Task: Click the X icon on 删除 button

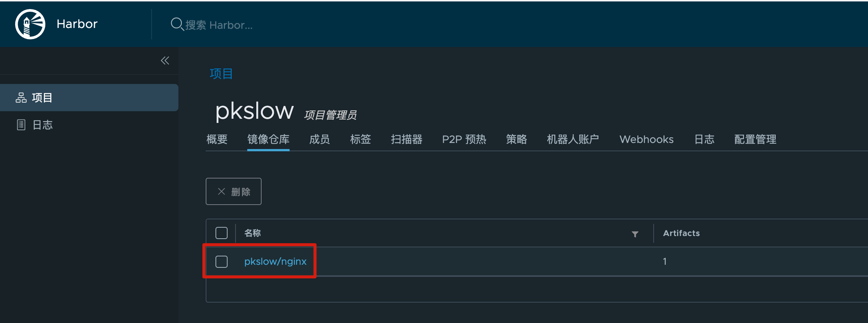Action: (x=222, y=191)
